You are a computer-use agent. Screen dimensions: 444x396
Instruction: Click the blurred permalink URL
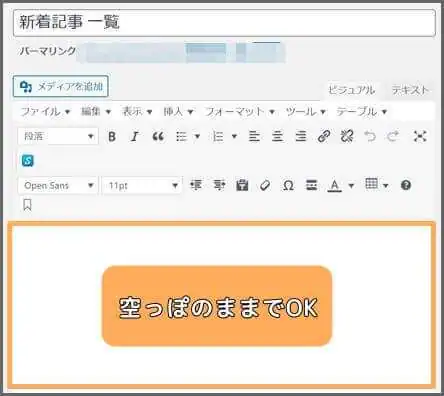[x=181, y=52]
